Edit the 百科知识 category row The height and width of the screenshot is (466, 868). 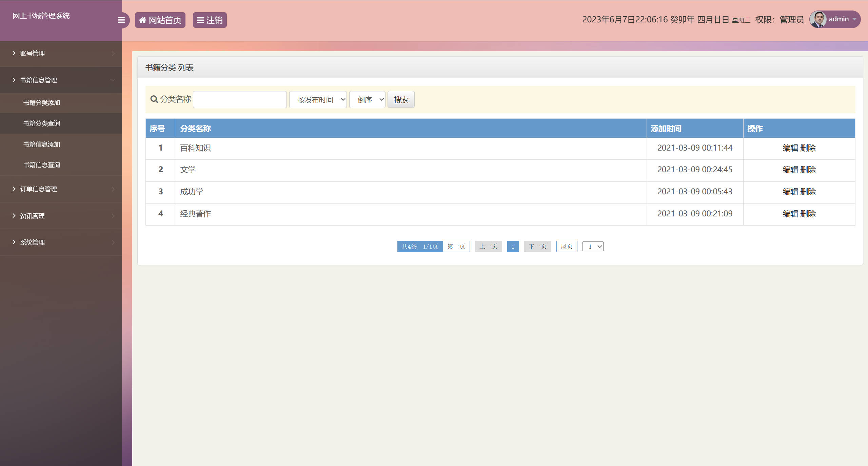tap(790, 148)
